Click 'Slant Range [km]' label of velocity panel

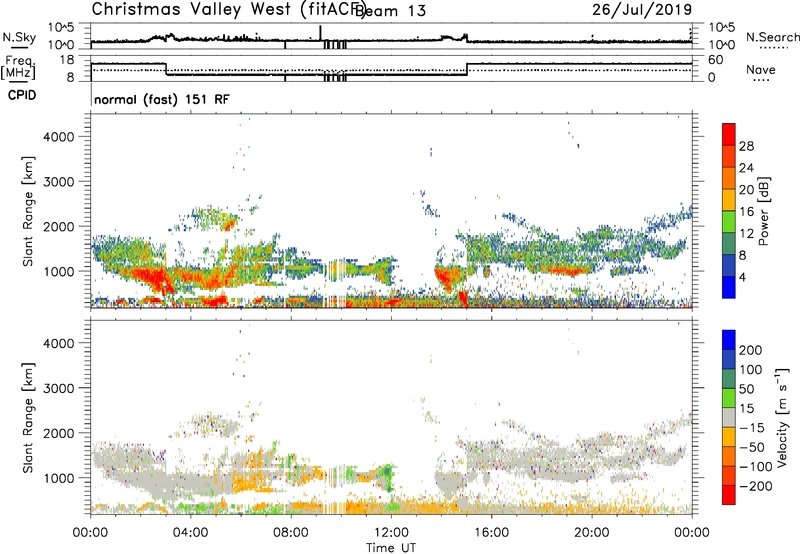pyautogui.click(x=28, y=418)
